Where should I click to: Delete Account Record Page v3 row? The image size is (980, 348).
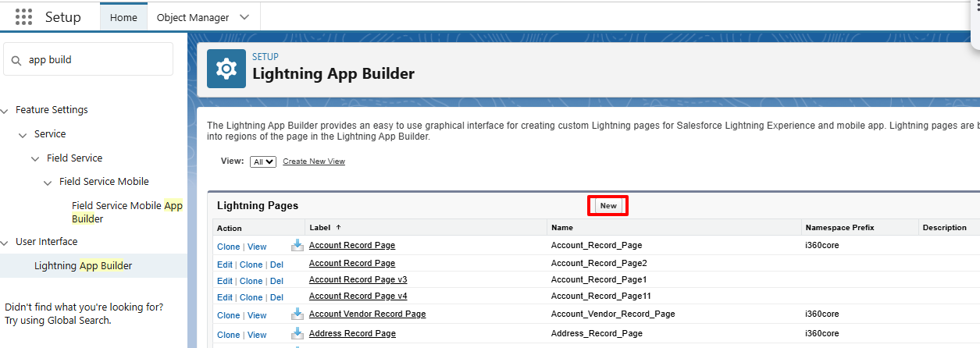[x=276, y=281]
